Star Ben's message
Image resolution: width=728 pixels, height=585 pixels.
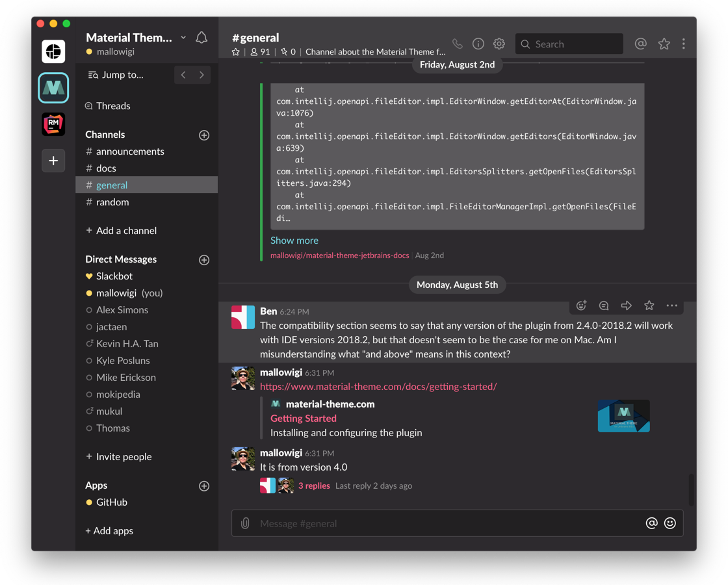(x=649, y=305)
